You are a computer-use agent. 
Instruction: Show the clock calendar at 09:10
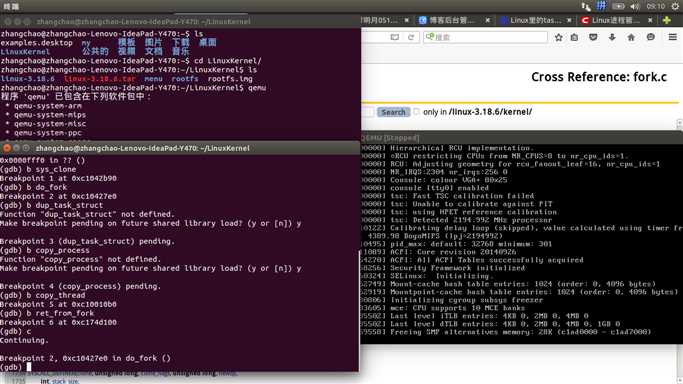[x=655, y=6]
